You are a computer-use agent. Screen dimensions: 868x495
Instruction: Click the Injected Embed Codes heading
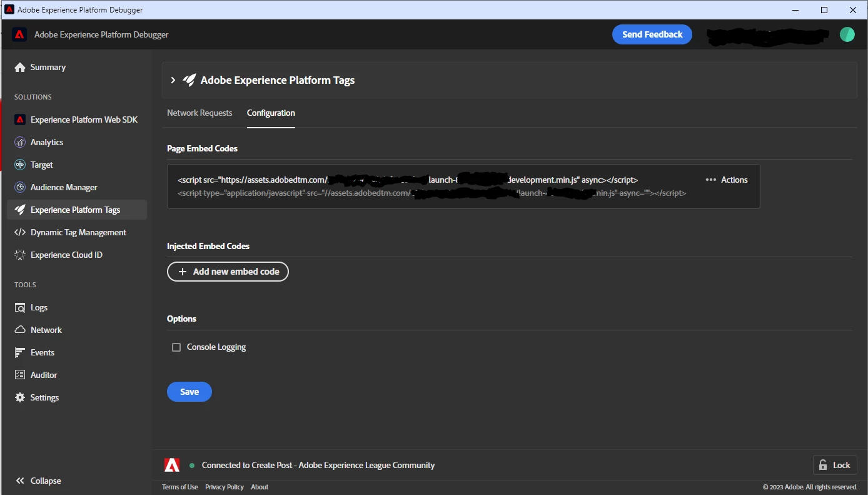pyautogui.click(x=208, y=246)
